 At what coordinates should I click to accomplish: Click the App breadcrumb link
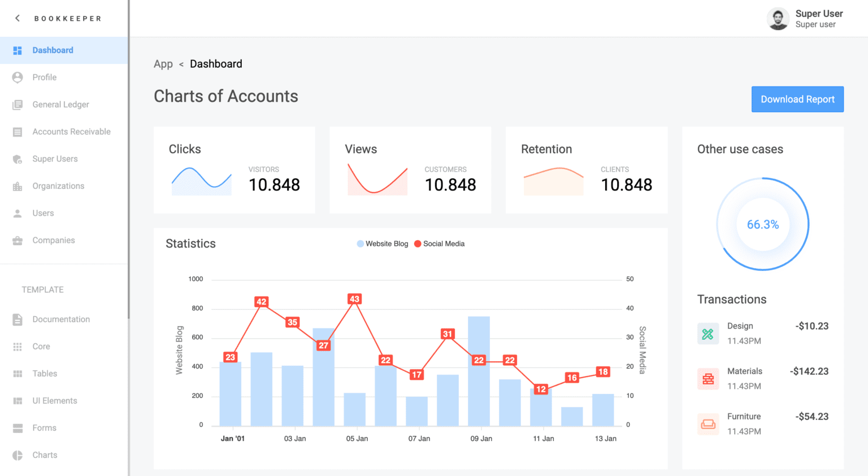click(163, 64)
